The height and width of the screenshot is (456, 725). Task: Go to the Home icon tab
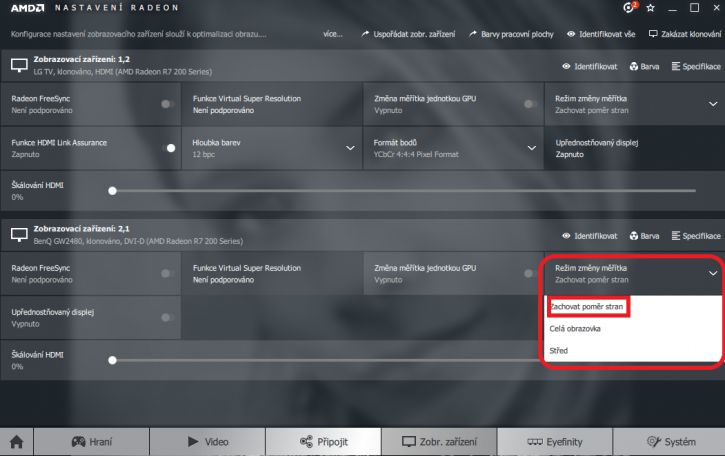[x=17, y=442]
